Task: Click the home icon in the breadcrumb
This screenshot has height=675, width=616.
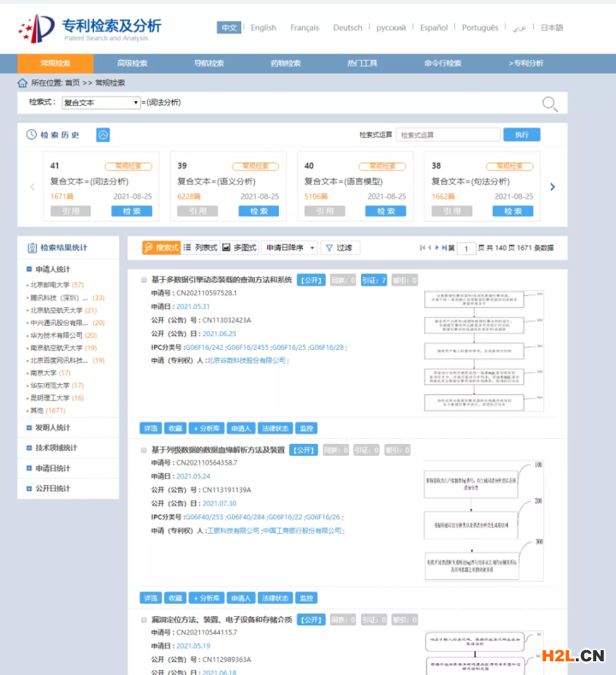Action: [x=22, y=83]
